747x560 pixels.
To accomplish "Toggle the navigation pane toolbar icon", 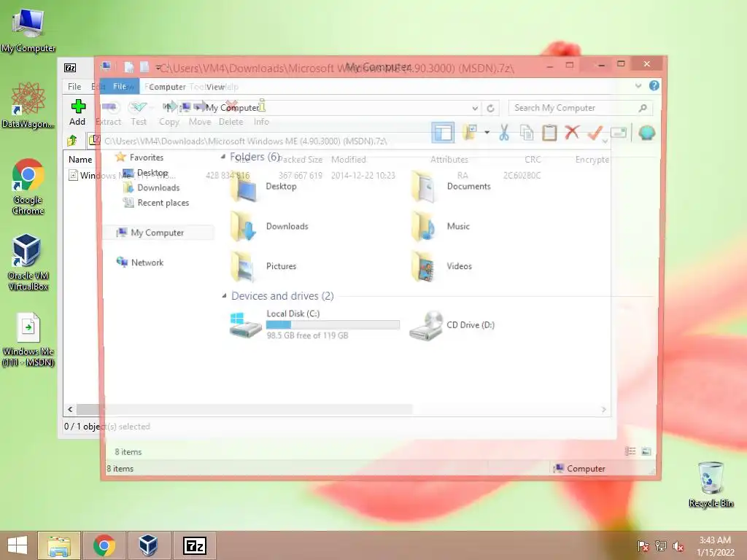I will [443, 133].
